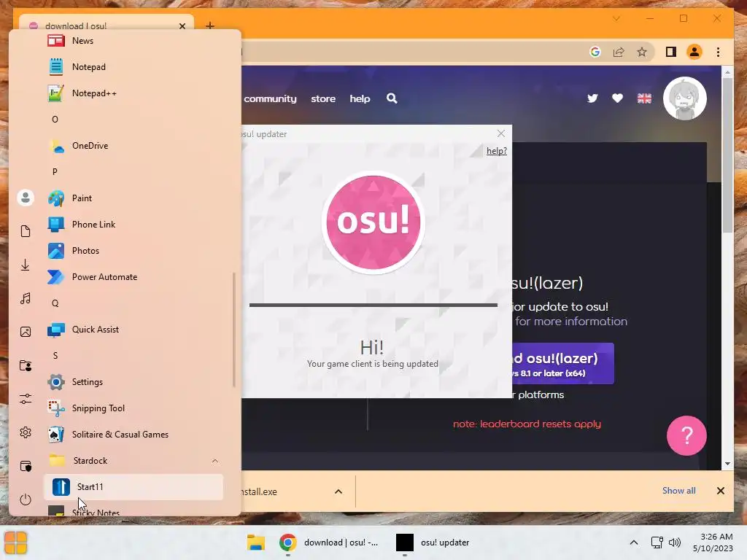
Task: Open community menu on osu! site
Action: click(x=270, y=98)
